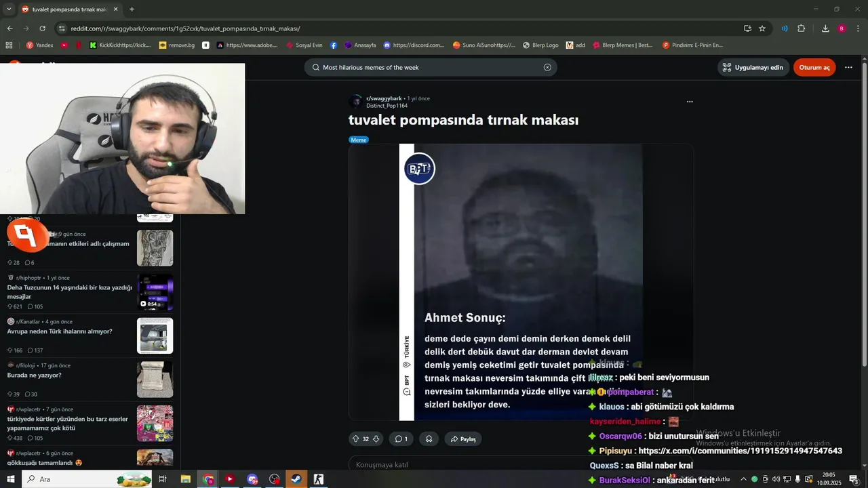Image resolution: width=868 pixels, height=488 pixels.
Task: Click the Reddit search field
Action: [x=430, y=67]
